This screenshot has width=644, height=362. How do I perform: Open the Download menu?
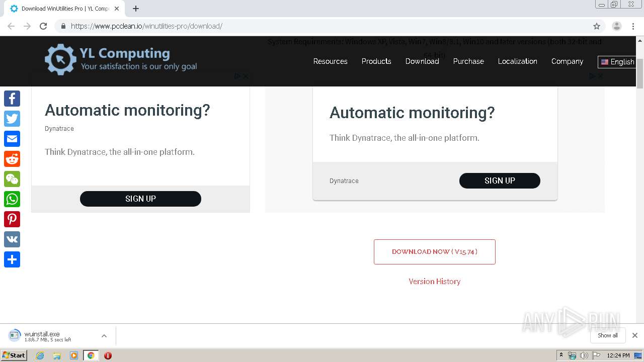pyautogui.click(x=422, y=61)
